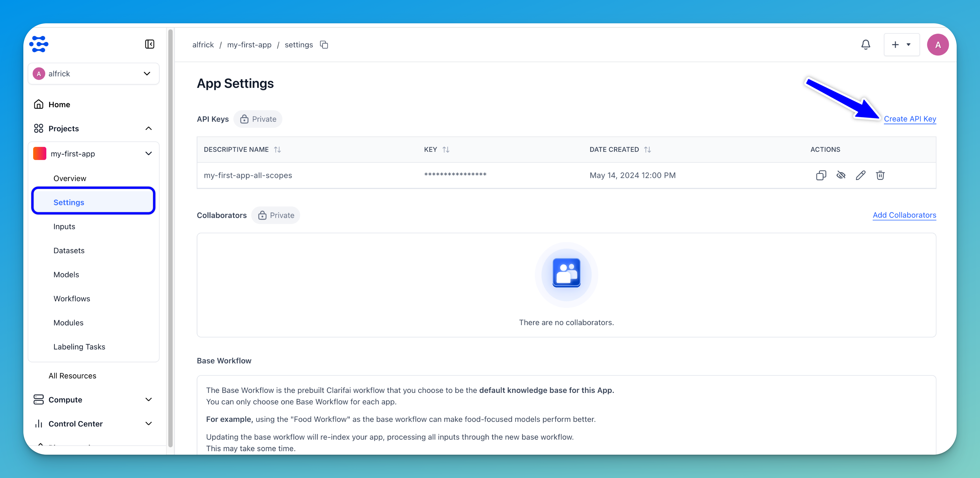Open the notifications bell

(x=865, y=45)
